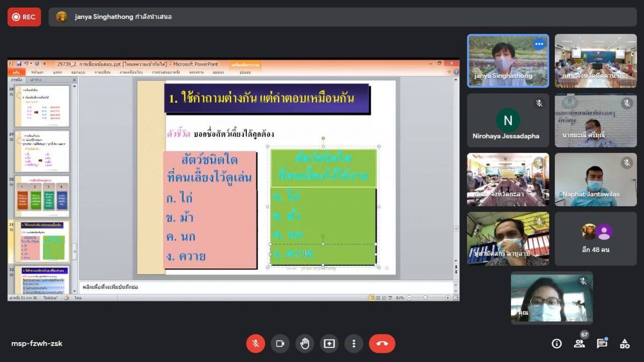
Task: Open the activities icon
Action: click(625, 344)
